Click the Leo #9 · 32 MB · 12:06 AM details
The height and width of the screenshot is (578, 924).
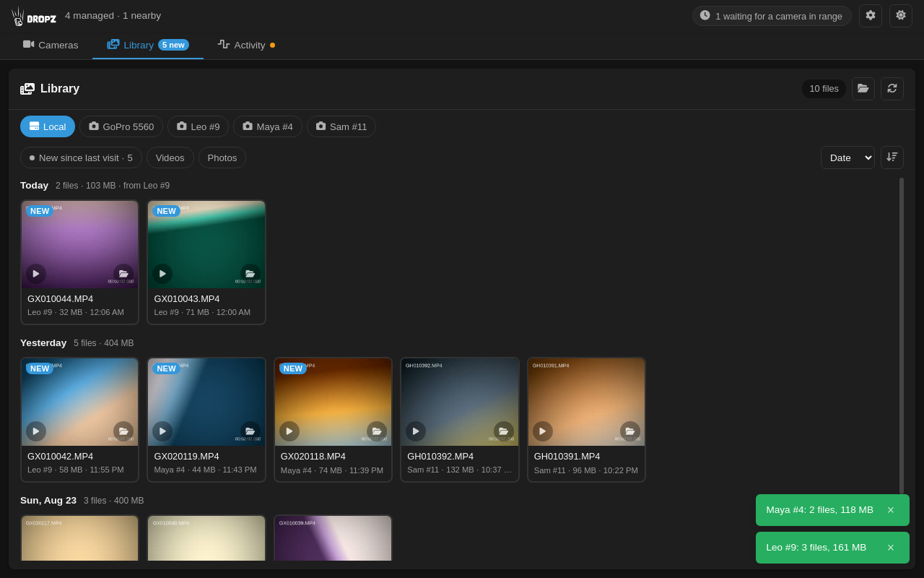(x=76, y=312)
